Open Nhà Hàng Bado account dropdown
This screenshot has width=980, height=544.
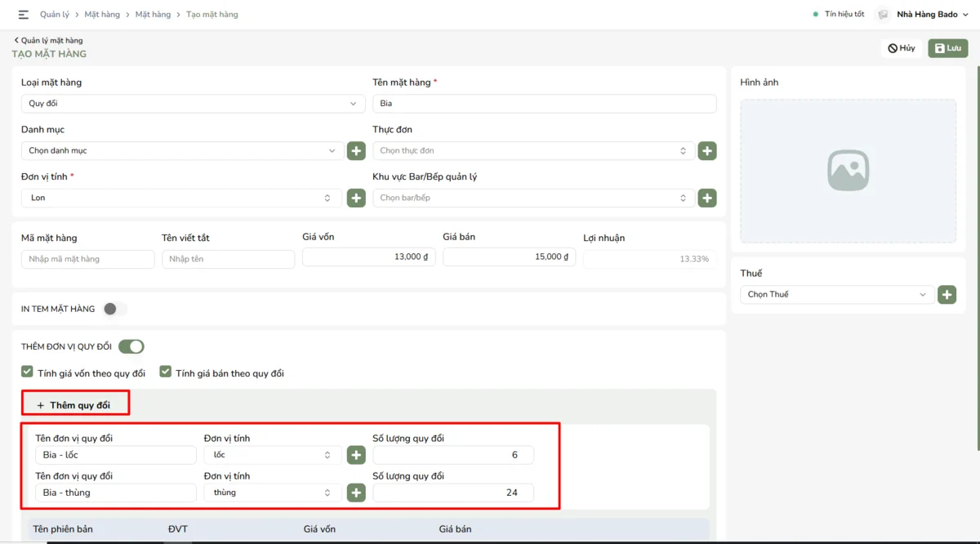click(932, 15)
